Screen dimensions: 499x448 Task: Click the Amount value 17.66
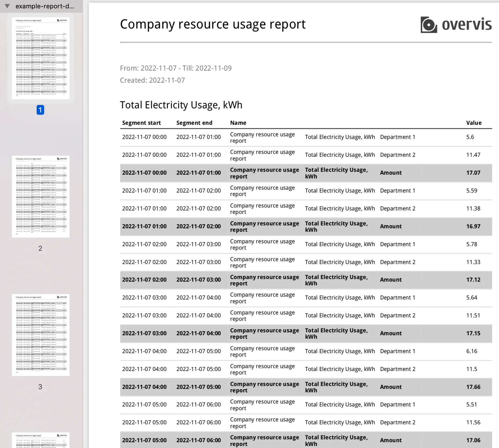(x=473, y=387)
